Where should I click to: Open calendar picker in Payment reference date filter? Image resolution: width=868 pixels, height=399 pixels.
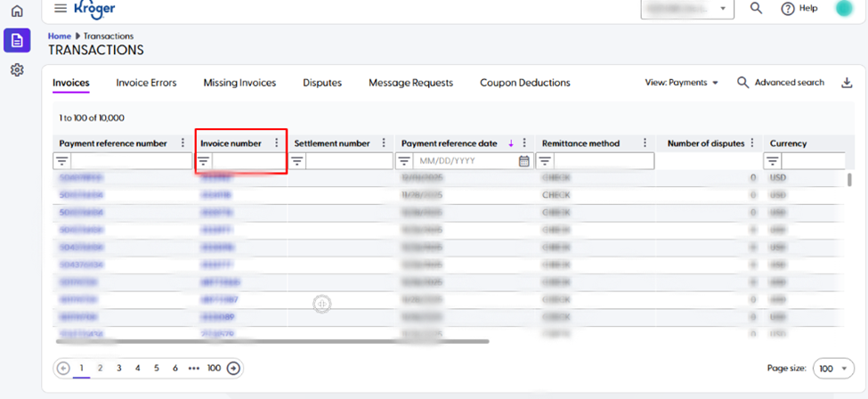tap(523, 161)
